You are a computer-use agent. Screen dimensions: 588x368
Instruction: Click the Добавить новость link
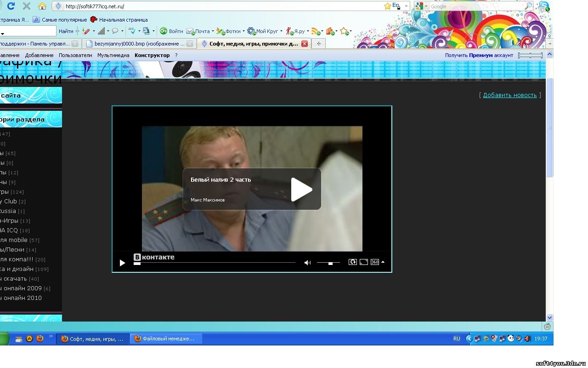[509, 95]
